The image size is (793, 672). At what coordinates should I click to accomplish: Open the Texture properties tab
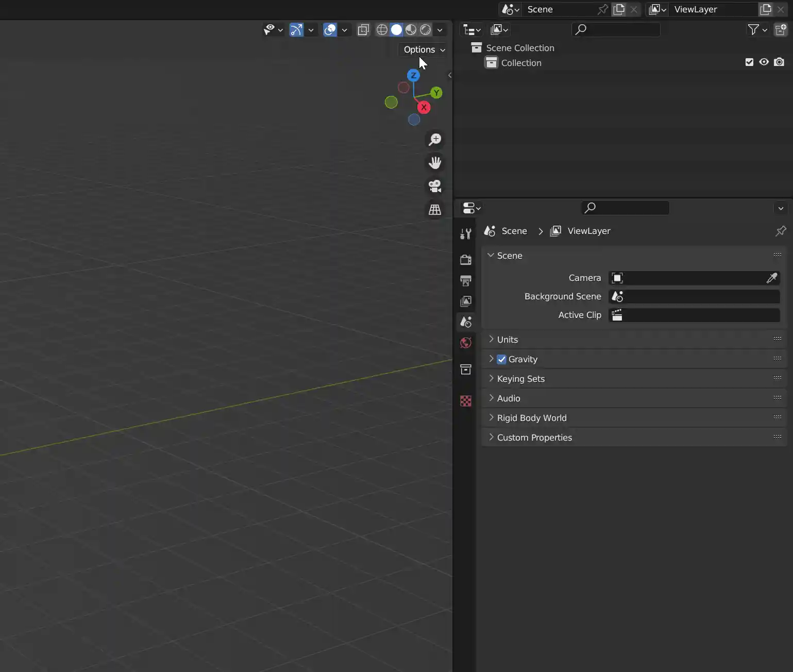tap(466, 401)
